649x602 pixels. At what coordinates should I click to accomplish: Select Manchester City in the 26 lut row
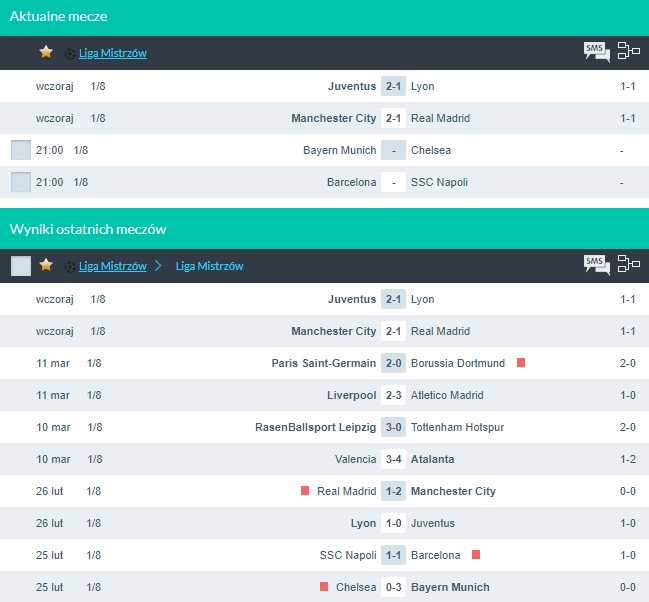pos(453,491)
